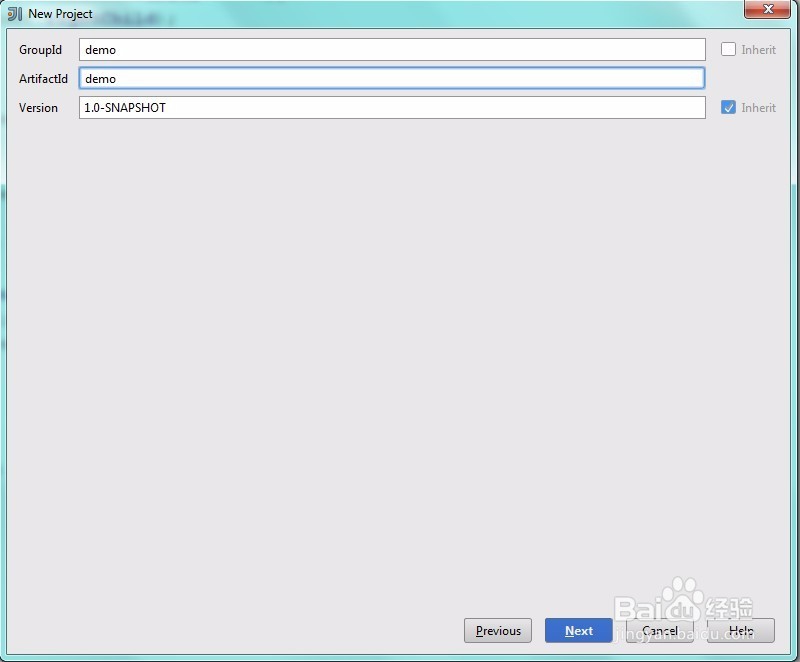Click the Inherit label beside Version
Image resolution: width=800 pixels, height=662 pixels.
click(758, 108)
